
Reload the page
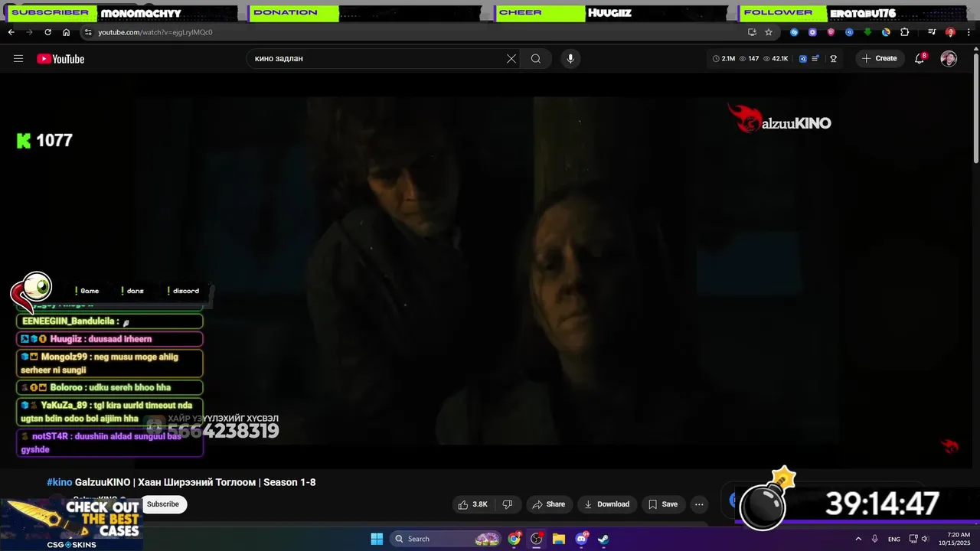47,32
